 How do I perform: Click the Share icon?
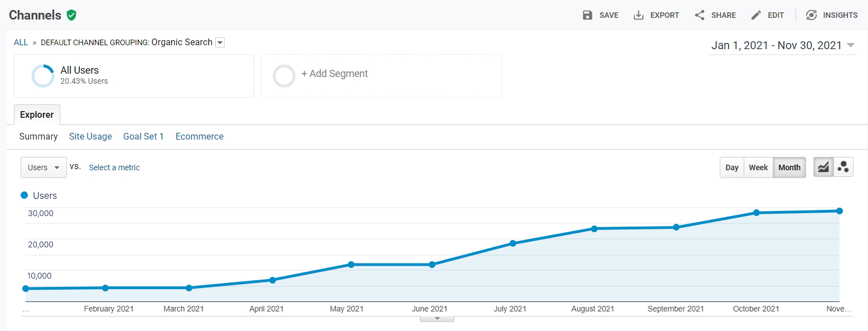[700, 15]
